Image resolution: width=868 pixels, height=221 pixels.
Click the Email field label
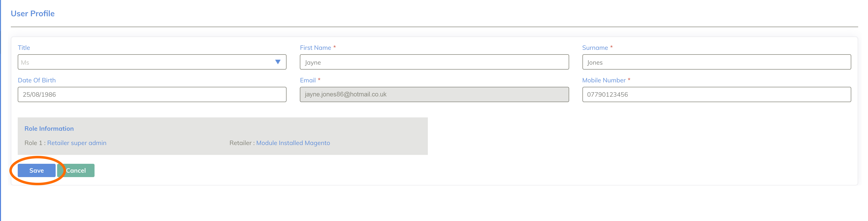point(308,80)
